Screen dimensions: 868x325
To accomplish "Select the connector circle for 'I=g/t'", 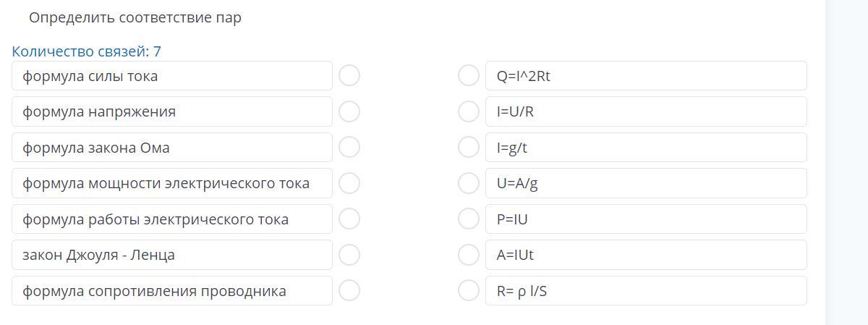I will click(469, 147).
